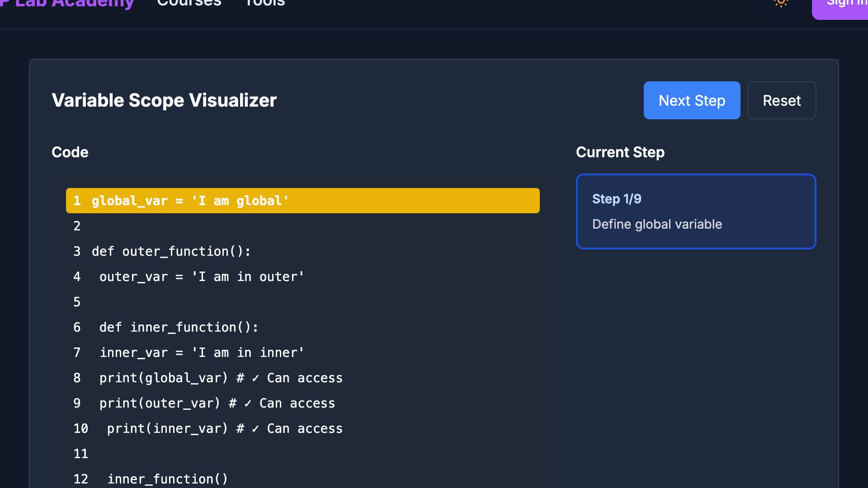Open the Courses menu

tap(189, 3)
